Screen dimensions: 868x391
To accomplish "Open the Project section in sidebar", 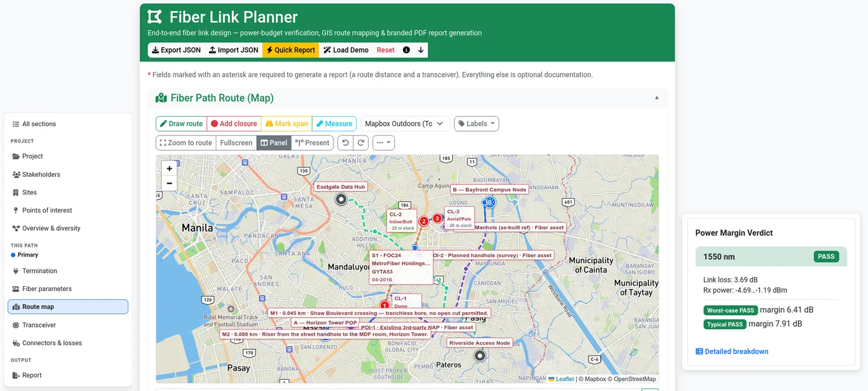I will 68,156.
